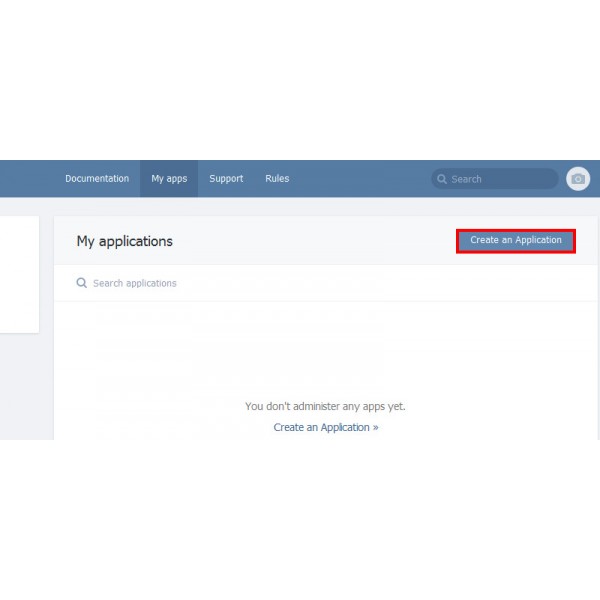The height and width of the screenshot is (600, 600).
Task: Select the My apps tab
Action: click(169, 179)
